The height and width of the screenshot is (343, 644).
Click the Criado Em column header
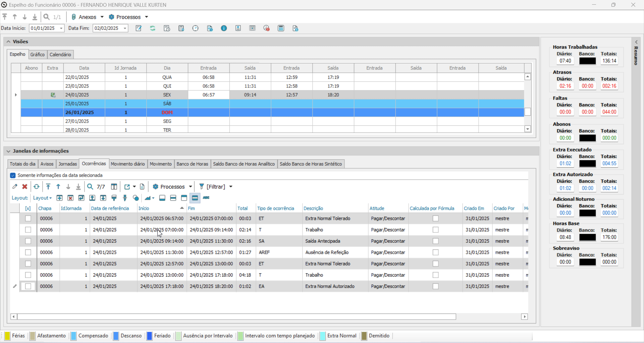[477, 208]
